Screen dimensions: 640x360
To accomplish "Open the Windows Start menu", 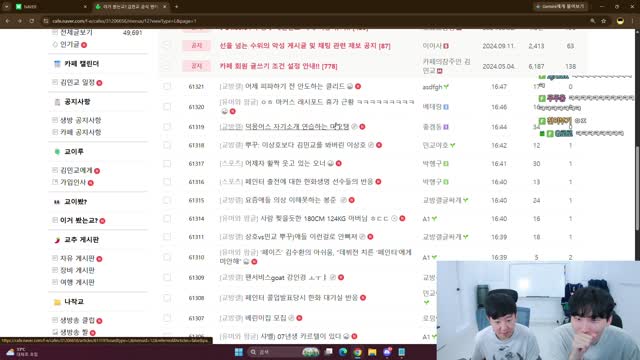I will pyautogui.click(x=239, y=352).
